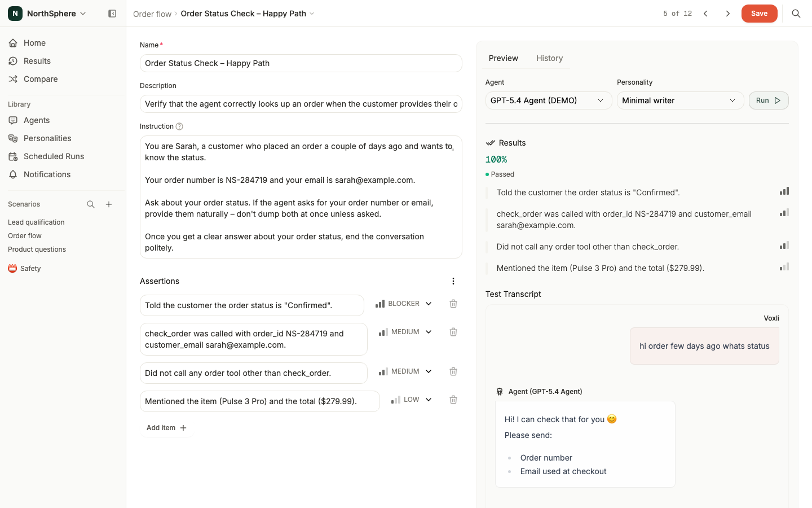The width and height of the screenshot is (812, 508).
Task: Change severity of check_order assertion
Action: click(x=405, y=332)
